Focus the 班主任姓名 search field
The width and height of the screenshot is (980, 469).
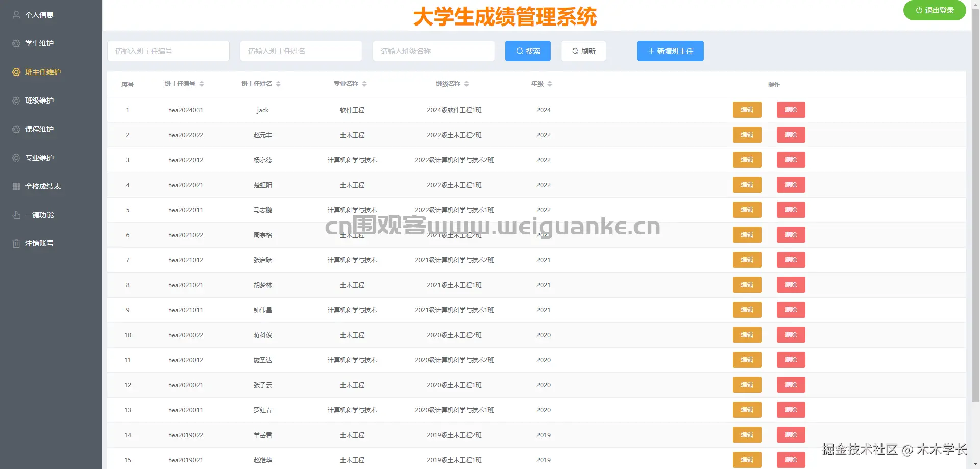point(301,51)
